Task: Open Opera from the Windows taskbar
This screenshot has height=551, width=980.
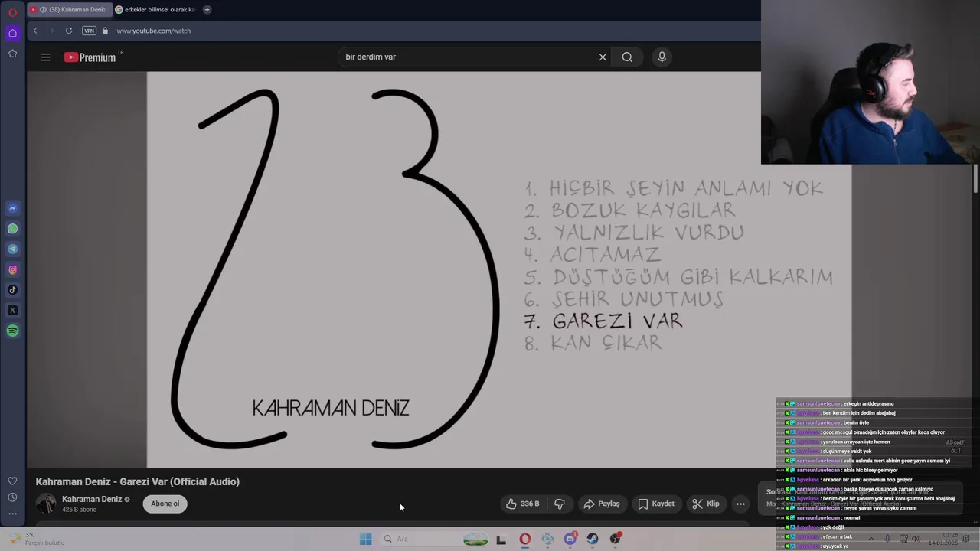Action: click(x=524, y=539)
